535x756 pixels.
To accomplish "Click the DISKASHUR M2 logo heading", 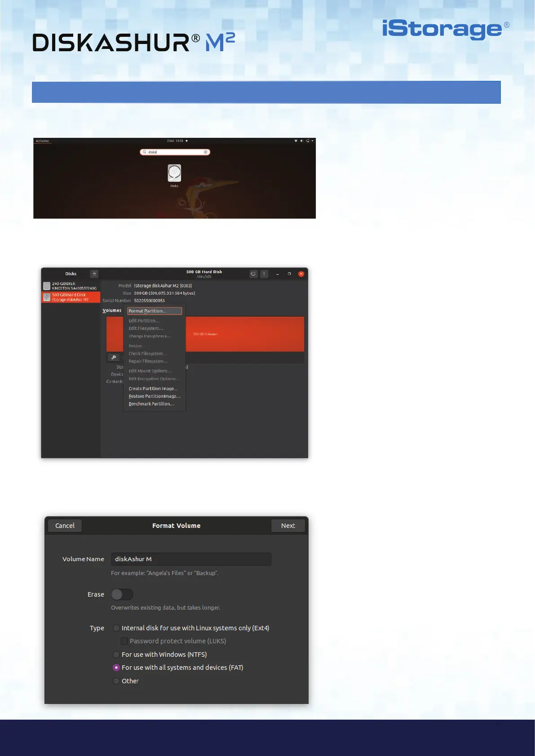I will tap(134, 42).
